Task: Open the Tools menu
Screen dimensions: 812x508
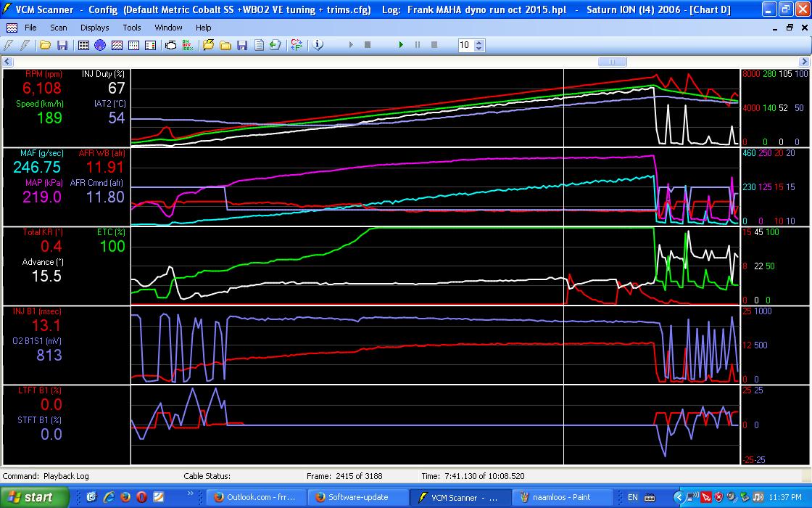Action: click(x=131, y=28)
